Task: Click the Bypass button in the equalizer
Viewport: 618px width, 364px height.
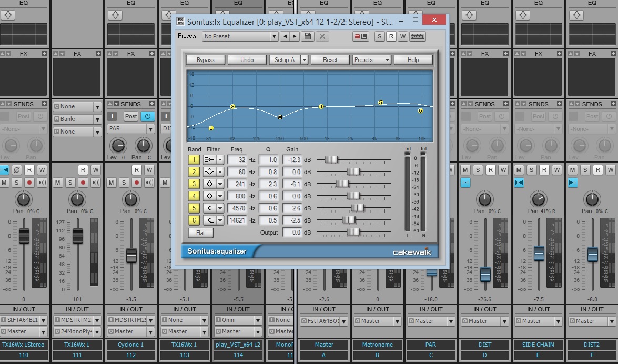Action: pos(205,60)
